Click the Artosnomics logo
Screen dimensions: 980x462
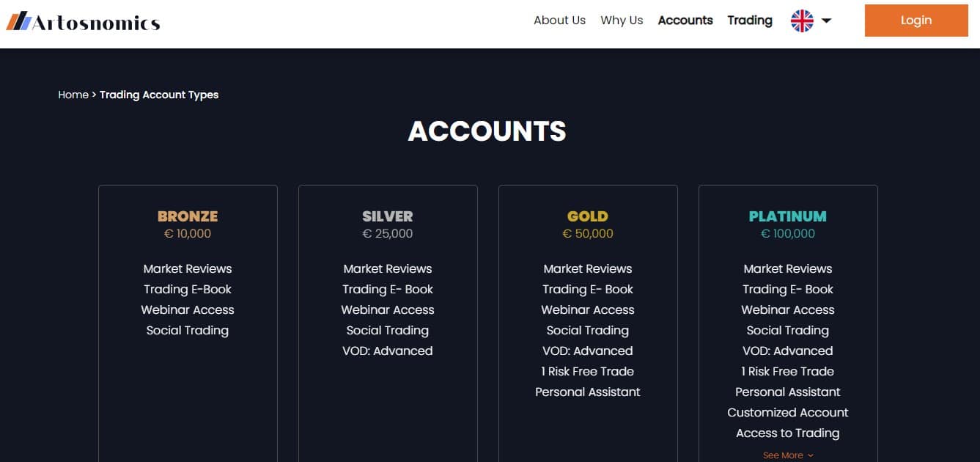coord(83,21)
